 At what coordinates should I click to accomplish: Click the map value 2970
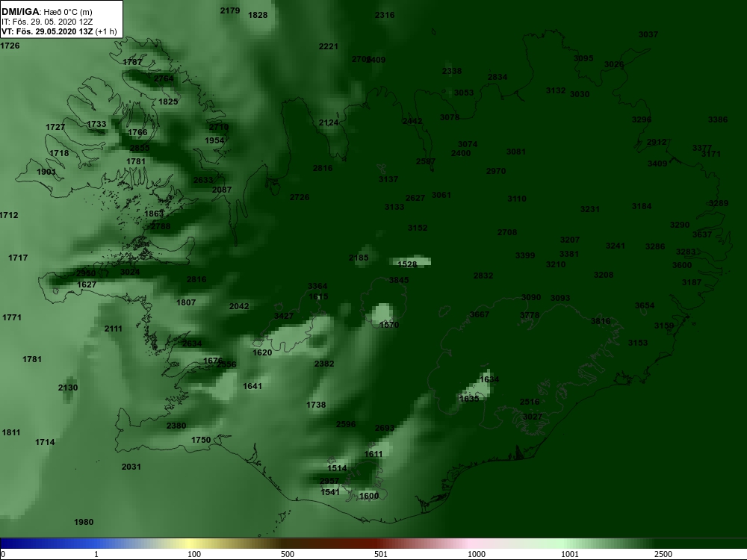pos(496,172)
